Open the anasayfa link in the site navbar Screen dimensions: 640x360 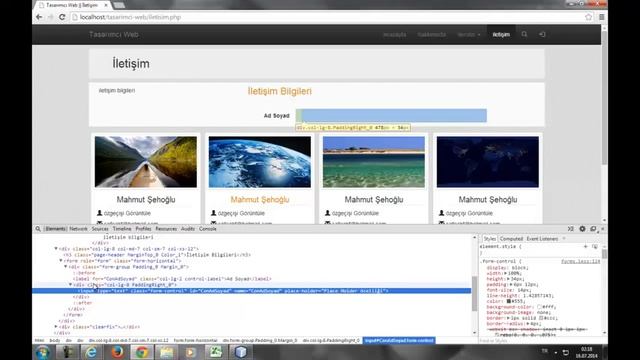394,35
